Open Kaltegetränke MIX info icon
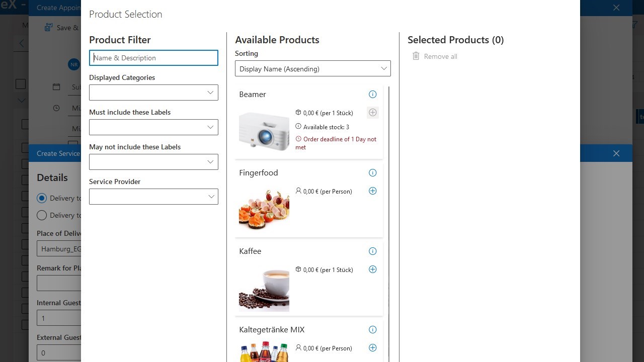The width and height of the screenshot is (644, 362). pos(373,330)
